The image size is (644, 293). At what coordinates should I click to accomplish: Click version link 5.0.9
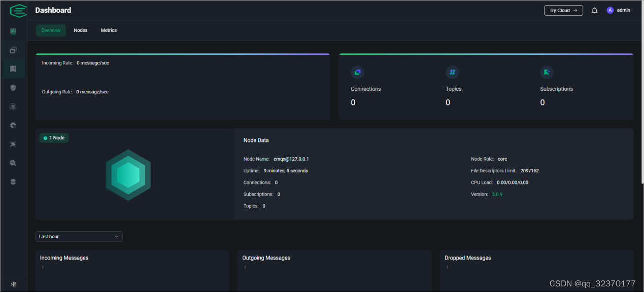point(497,194)
